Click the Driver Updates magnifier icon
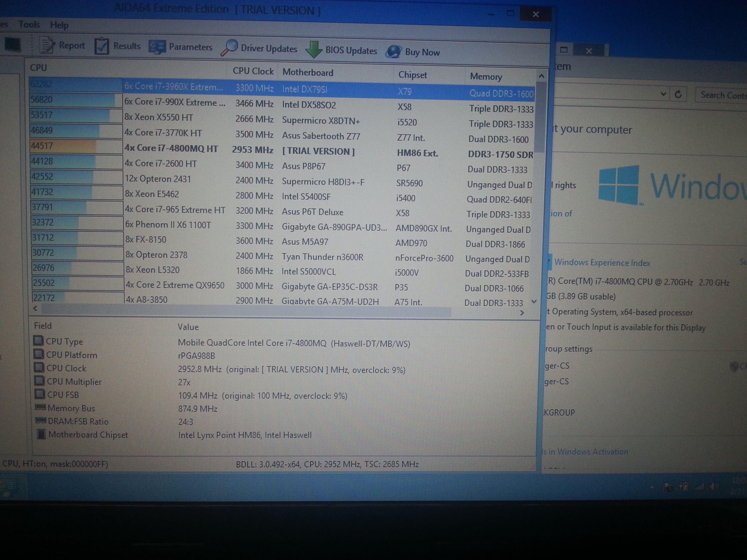Image resolution: width=747 pixels, height=560 pixels. [x=229, y=48]
